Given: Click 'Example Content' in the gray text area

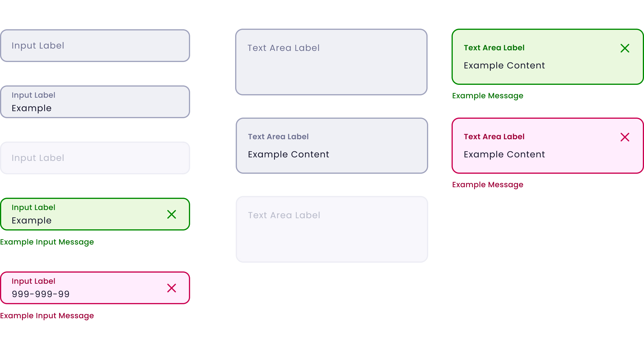Looking at the screenshot, I should [x=288, y=154].
